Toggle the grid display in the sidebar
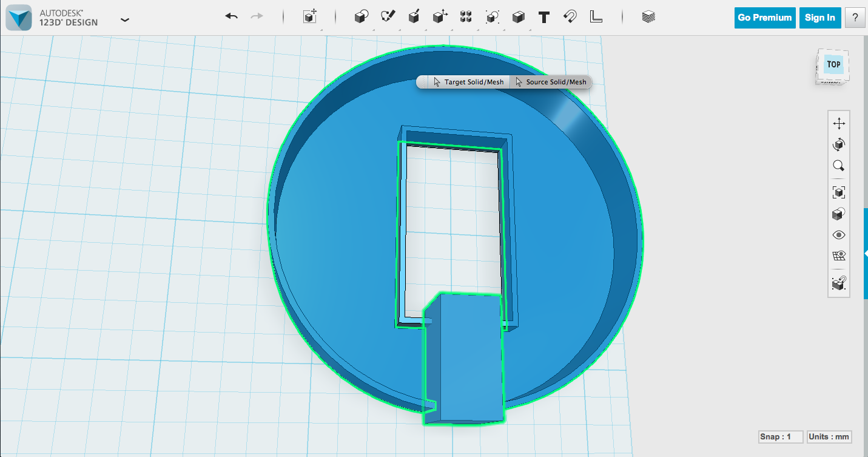Screen dimensions: 868x457 838,256
